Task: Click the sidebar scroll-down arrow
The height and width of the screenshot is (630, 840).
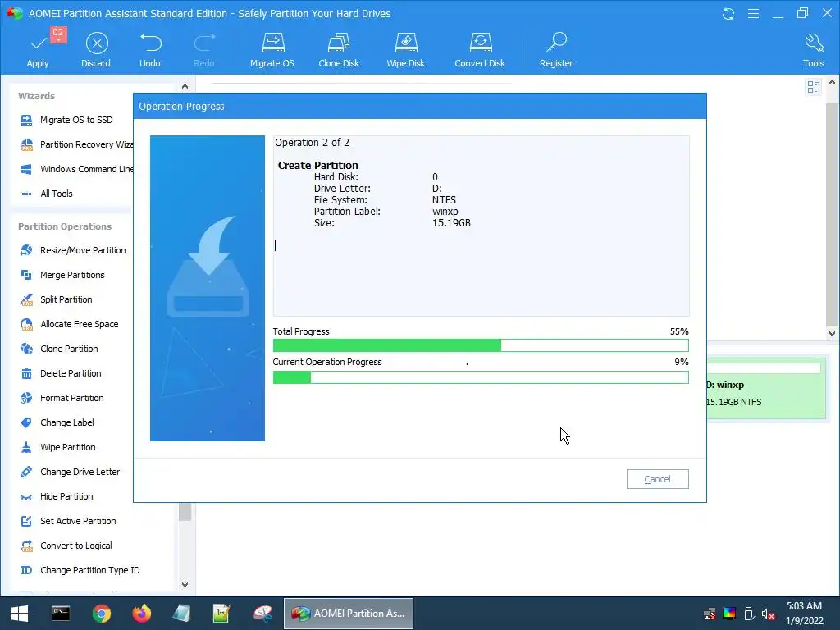Action: (x=185, y=584)
